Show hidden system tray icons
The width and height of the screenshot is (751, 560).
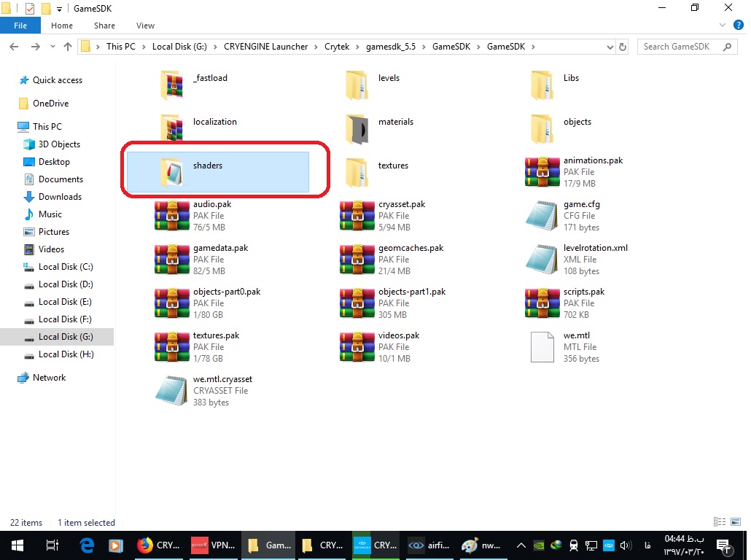coord(521,545)
